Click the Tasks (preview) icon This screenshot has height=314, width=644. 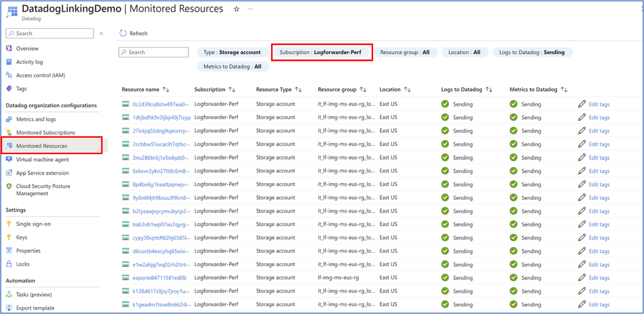(x=9, y=295)
